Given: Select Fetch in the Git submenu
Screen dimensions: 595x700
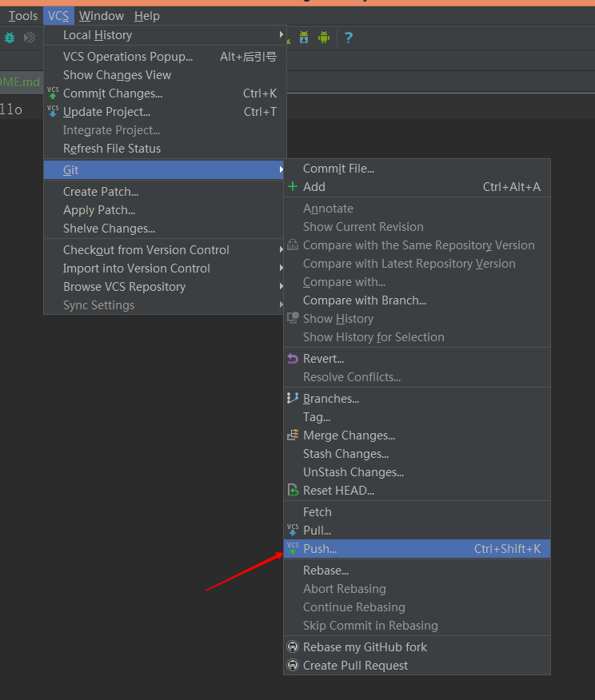Looking at the screenshot, I should pyautogui.click(x=417, y=512).
